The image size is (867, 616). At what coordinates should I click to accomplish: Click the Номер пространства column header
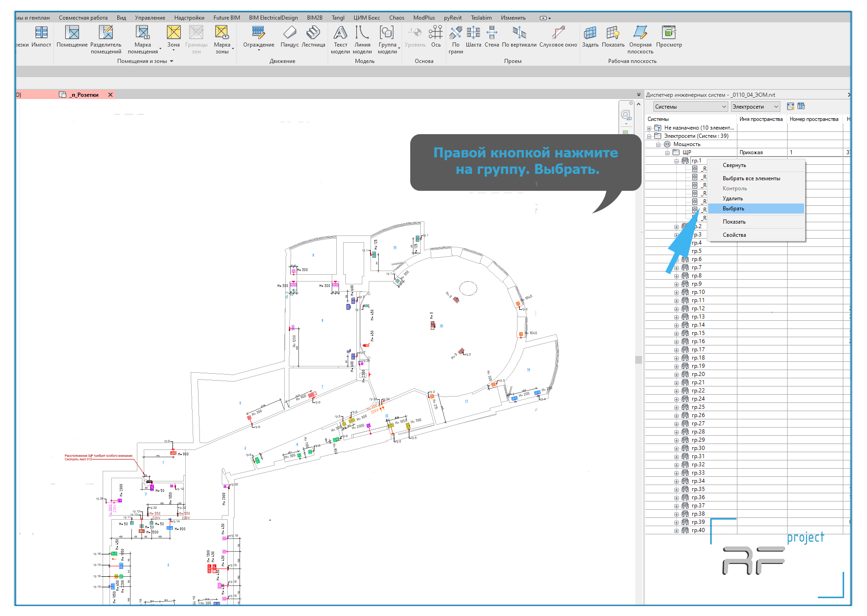click(814, 119)
